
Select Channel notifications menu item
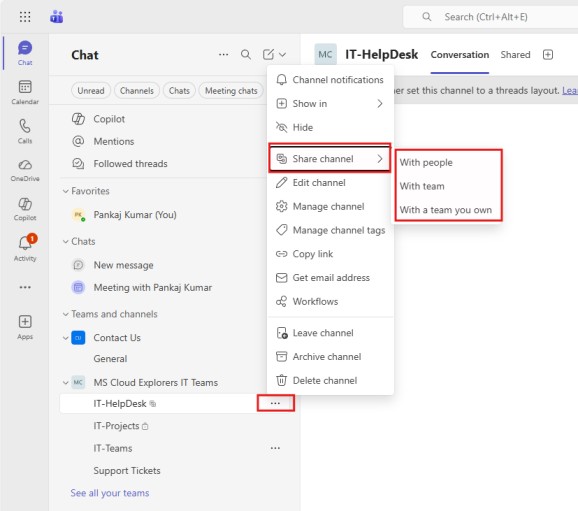coord(330,80)
